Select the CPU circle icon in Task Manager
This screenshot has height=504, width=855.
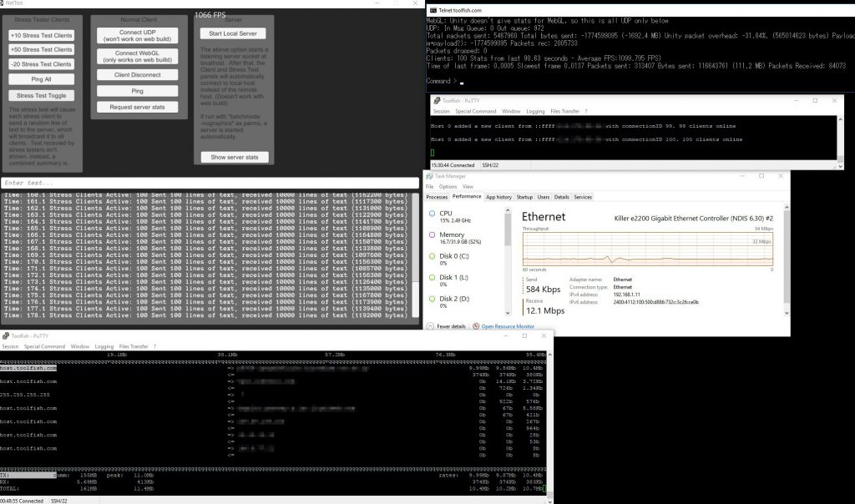(432, 214)
